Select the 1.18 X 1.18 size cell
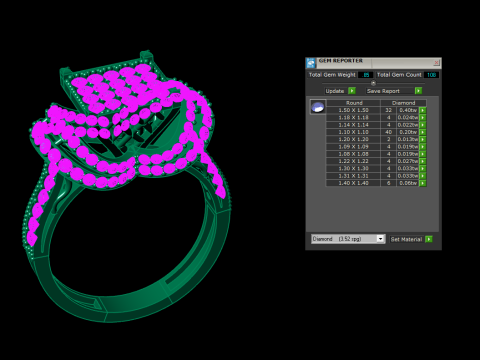The height and width of the screenshot is (360, 480). tap(353, 117)
